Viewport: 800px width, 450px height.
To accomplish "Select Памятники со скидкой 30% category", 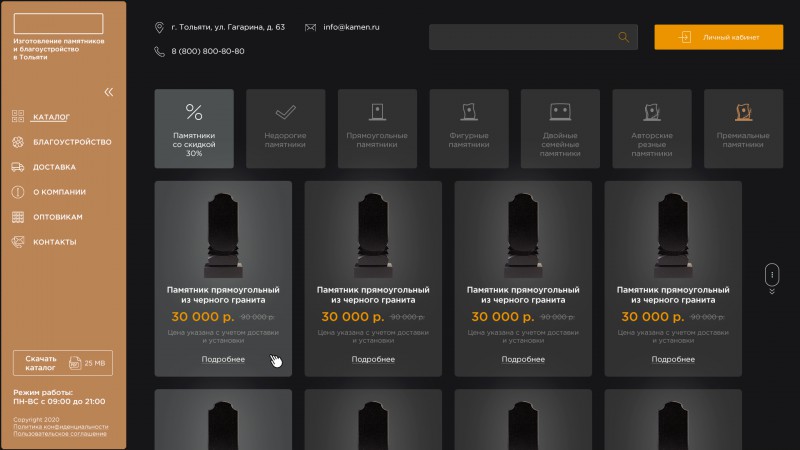I will [194, 129].
